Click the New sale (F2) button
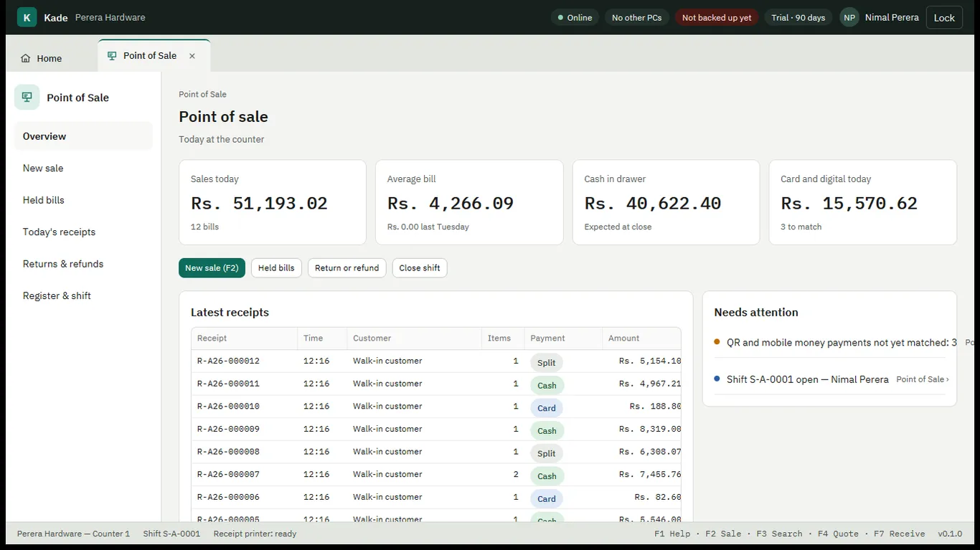This screenshot has height=550, width=980. click(x=212, y=268)
